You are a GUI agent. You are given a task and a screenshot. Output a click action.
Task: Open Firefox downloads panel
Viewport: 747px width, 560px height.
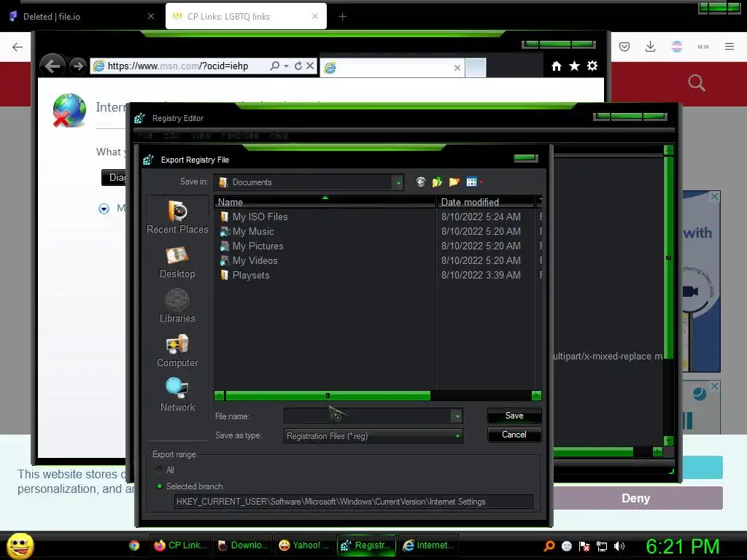(x=650, y=47)
